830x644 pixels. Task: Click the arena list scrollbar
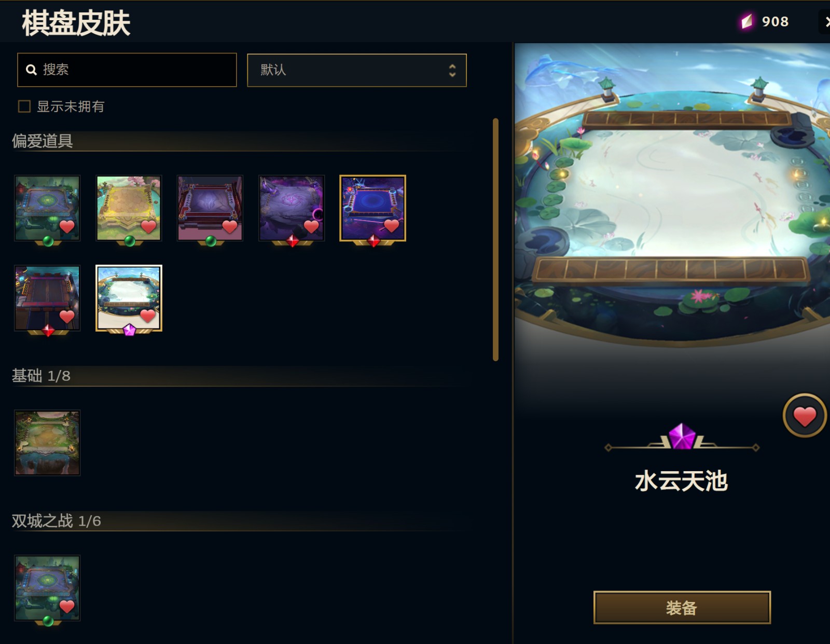(x=495, y=239)
